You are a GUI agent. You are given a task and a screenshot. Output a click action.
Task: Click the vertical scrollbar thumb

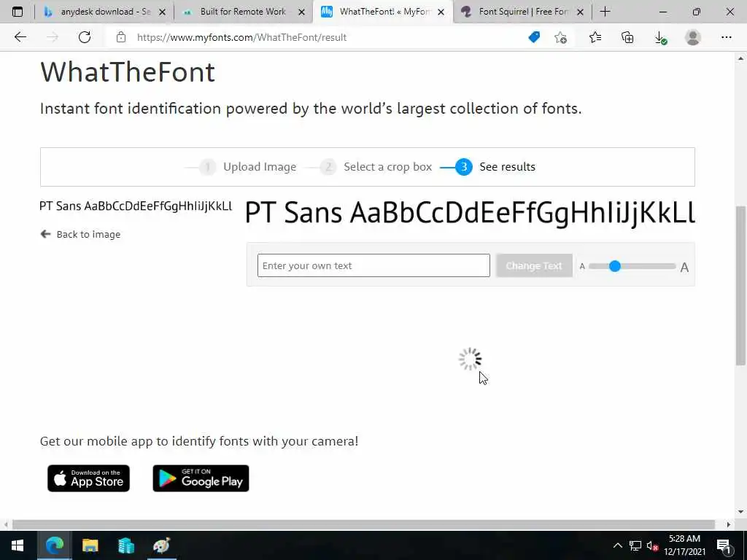740,286
